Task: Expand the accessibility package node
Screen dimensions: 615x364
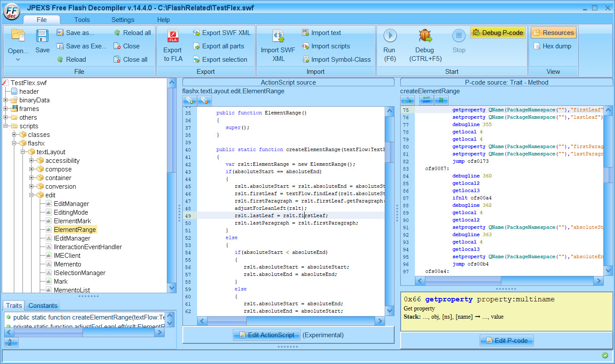Action: pyautogui.click(x=32, y=161)
